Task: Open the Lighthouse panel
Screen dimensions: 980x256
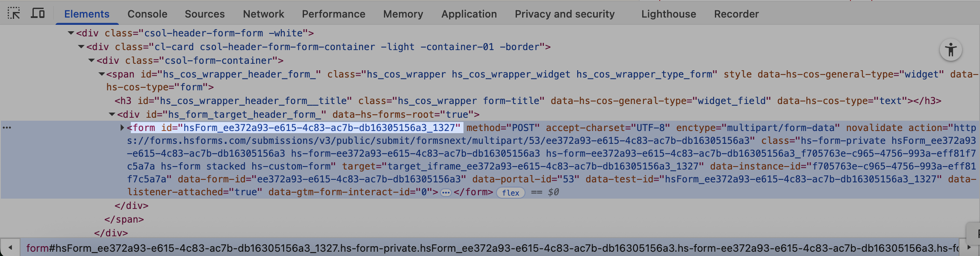Action: pos(668,14)
